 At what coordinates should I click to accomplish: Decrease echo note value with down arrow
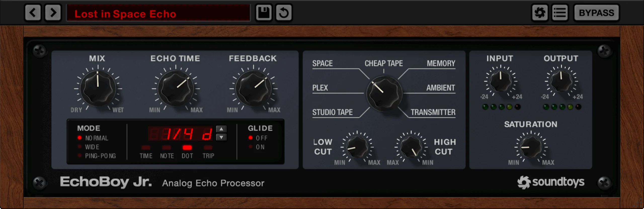221,137
